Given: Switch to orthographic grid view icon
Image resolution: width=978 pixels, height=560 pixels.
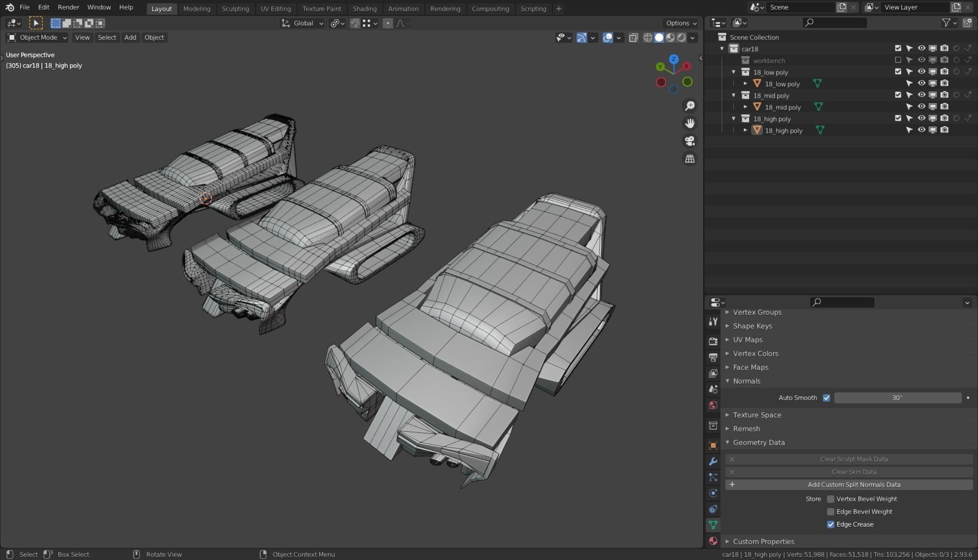Looking at the screenshot, I should pos(690,158).
